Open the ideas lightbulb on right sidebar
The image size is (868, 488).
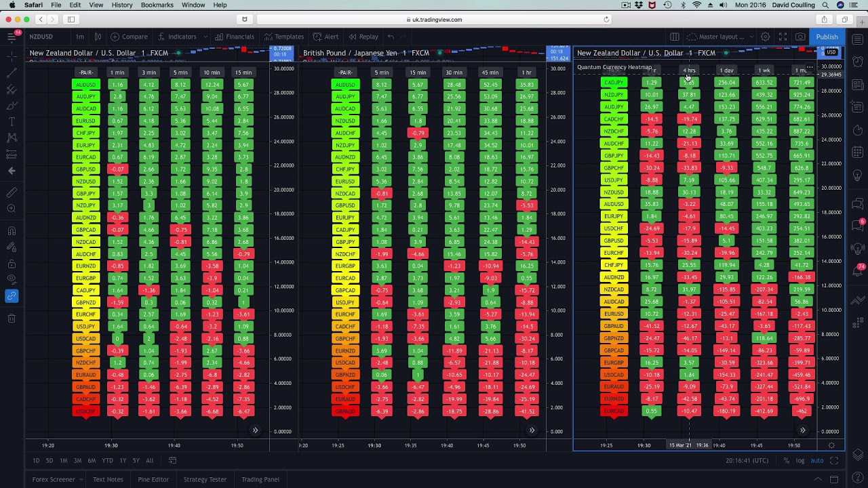[859, 175]
